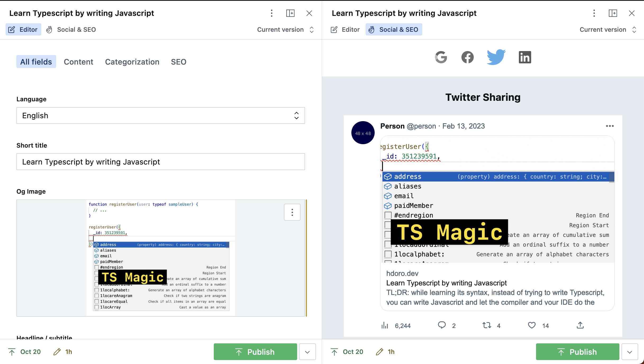This screenshot has width=644, height=364.
Task: Select the 'All fields' tab
Action: click(x=36, y=61)
